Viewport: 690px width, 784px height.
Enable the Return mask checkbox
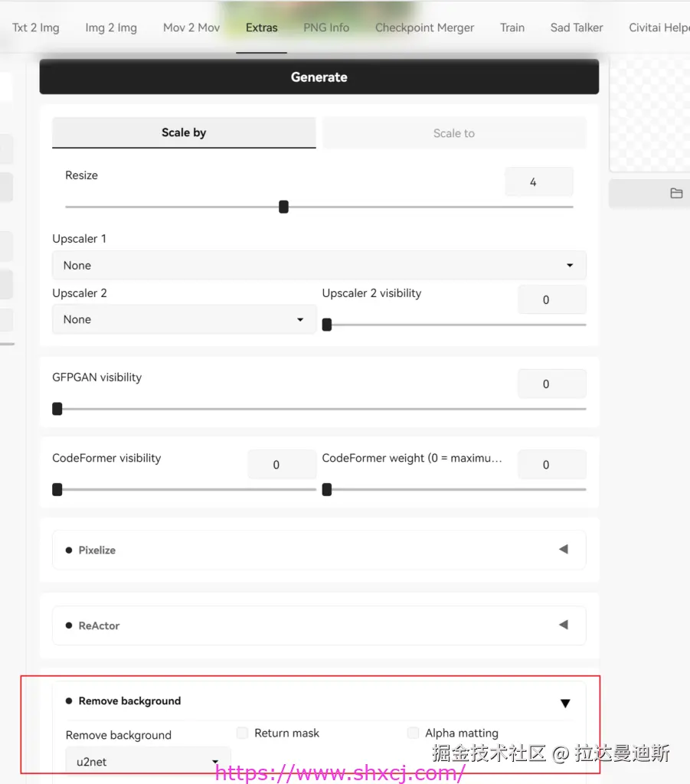click(x=243, y=733)
